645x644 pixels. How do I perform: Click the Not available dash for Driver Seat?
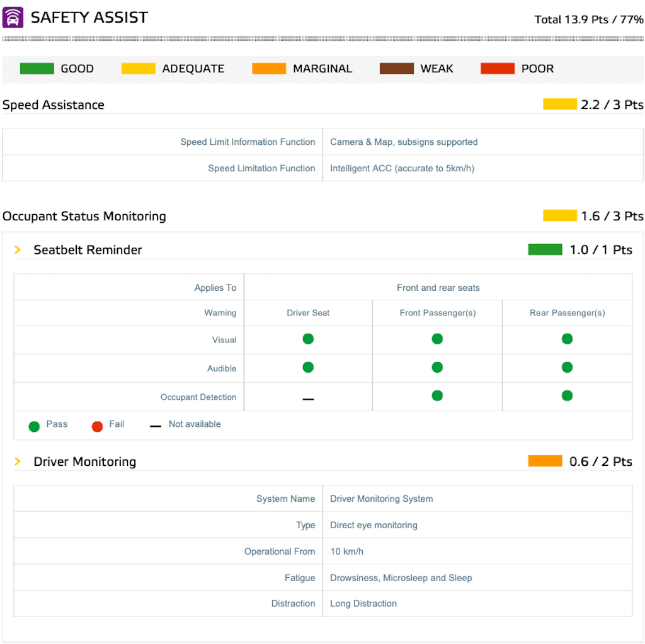point(308,399)
